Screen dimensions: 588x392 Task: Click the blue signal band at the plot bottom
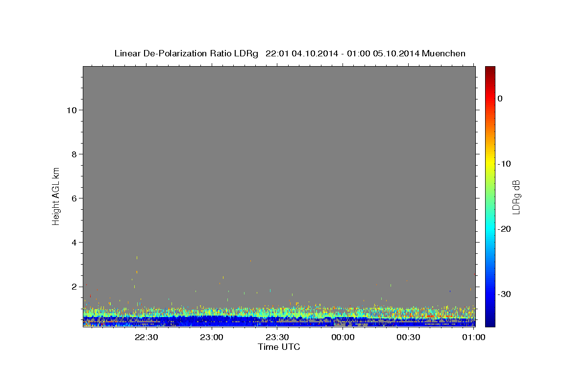click(x=279, y=320)
